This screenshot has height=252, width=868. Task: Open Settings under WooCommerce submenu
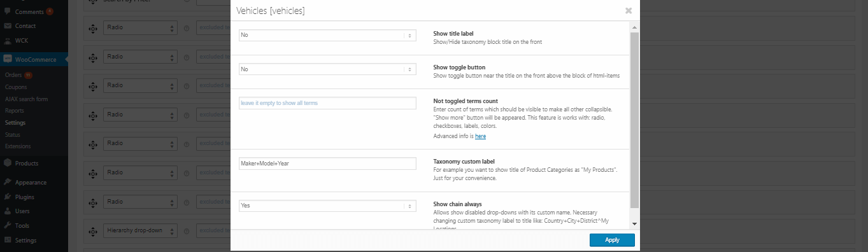tap(15, 122)
